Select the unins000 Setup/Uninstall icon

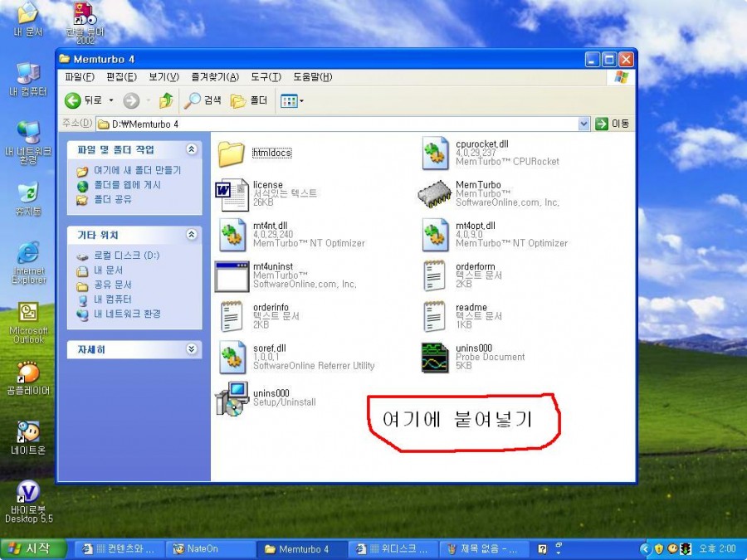coord(232,398)
